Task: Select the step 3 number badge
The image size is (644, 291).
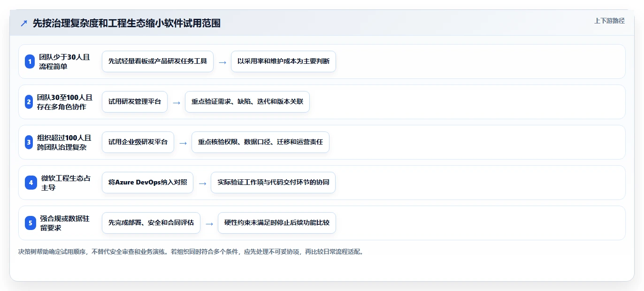Action: (29, 142)
